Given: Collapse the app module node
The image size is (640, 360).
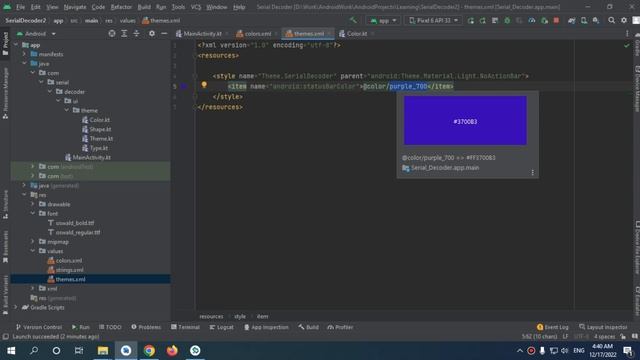Looking at the screenshot, I should tap(16, 45).
